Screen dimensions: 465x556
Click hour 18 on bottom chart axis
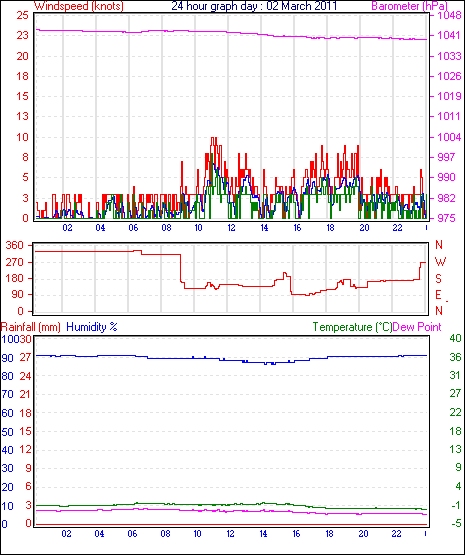tap(330, 533)
